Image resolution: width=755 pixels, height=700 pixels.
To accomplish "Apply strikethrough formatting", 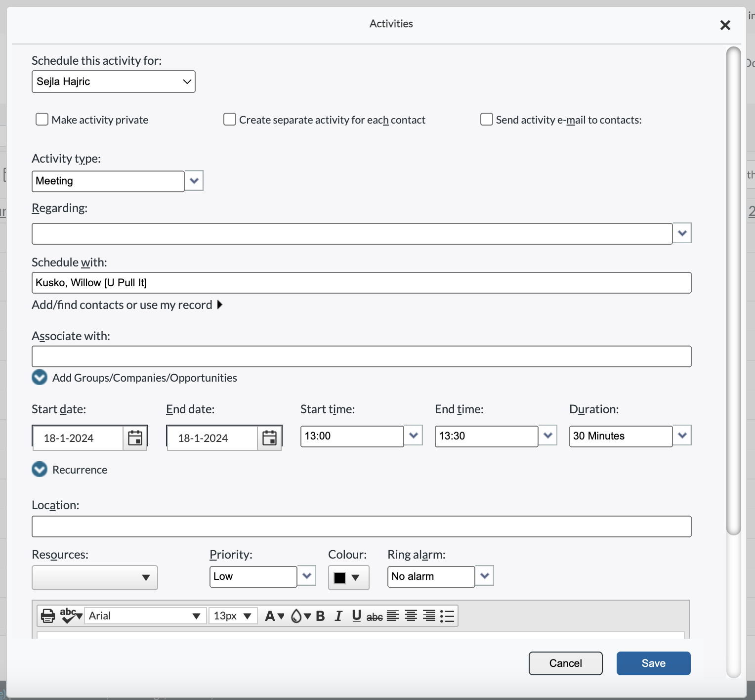I will [375, 616].
